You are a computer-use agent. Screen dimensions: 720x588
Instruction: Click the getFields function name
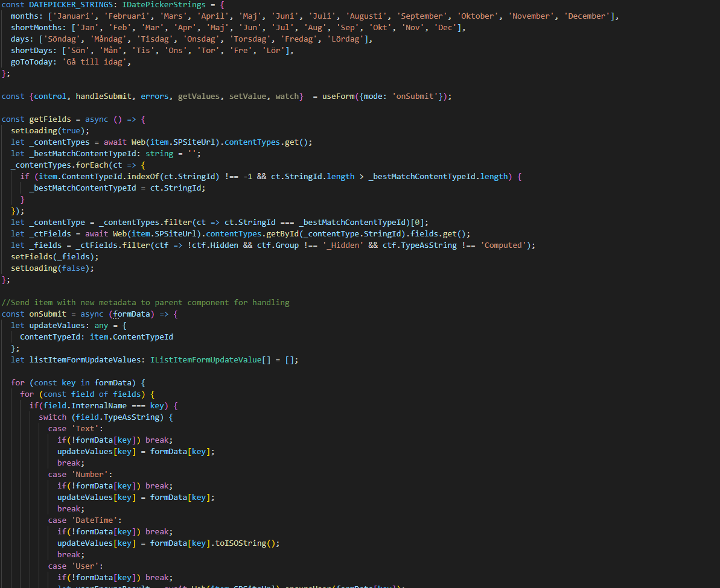[x=50, y=119]
